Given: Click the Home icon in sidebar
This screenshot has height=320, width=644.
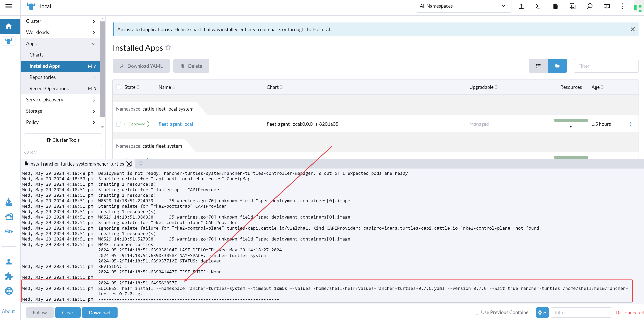Looking at the screenshot, I should tap(9, 26).
